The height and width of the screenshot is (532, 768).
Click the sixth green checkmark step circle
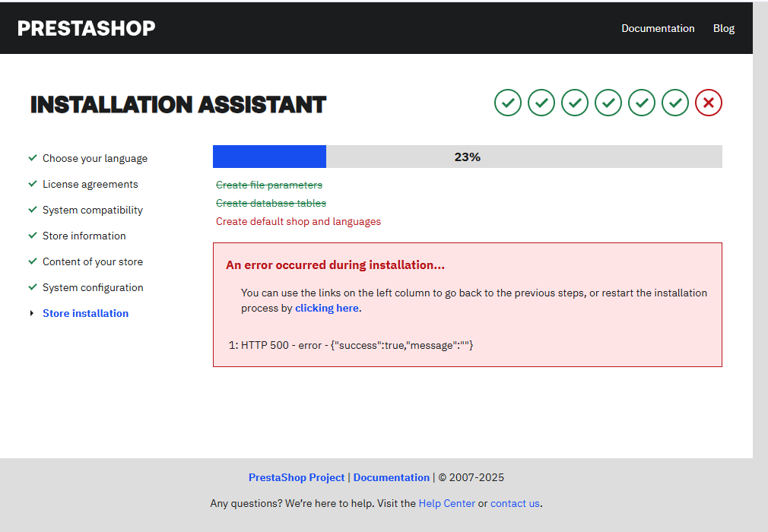click(x=675, y=103)
